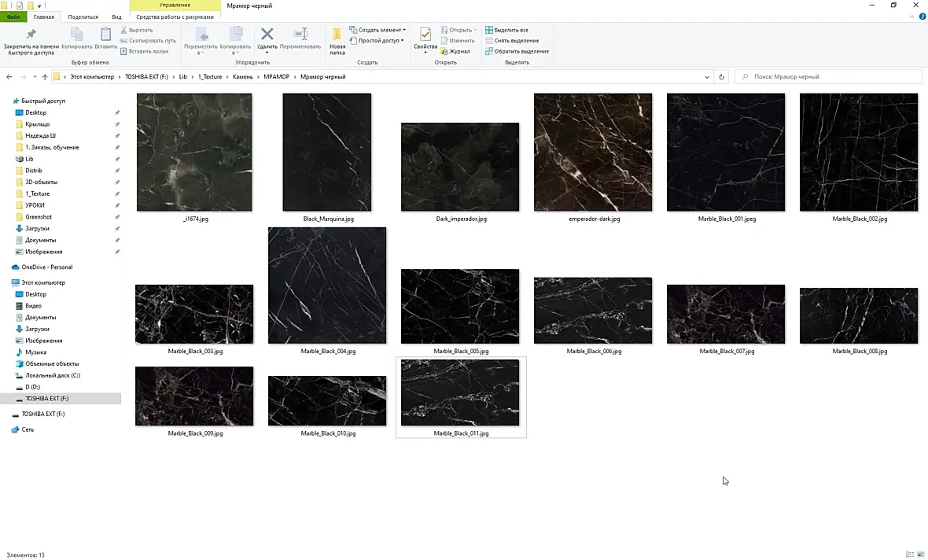The height and width of the screenshot is (560, 928).
Task: Open 1. Заказы, обучение in sidebar
Action: click(x=52, y=147)
